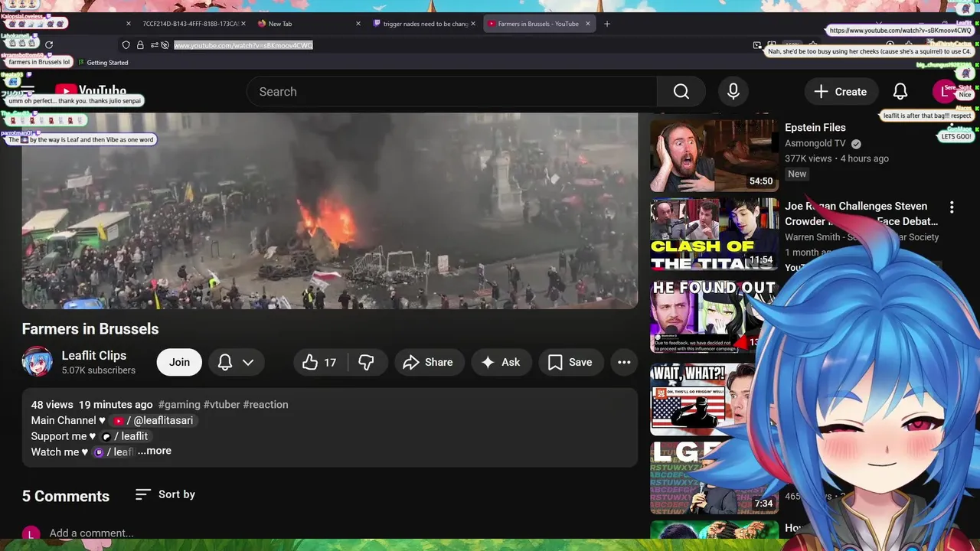Click the Create button

tap(840, 92)
